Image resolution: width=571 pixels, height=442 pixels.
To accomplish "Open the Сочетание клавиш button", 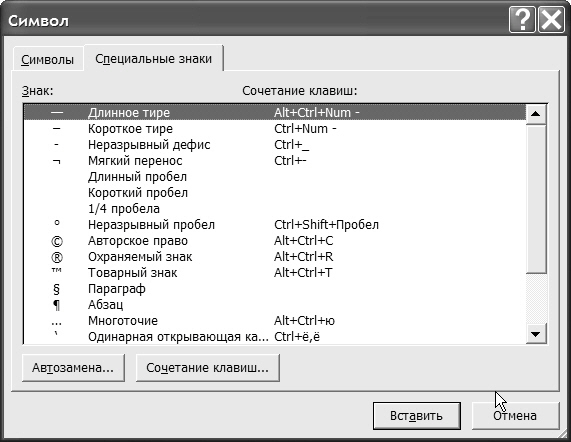I will (208, 368).
